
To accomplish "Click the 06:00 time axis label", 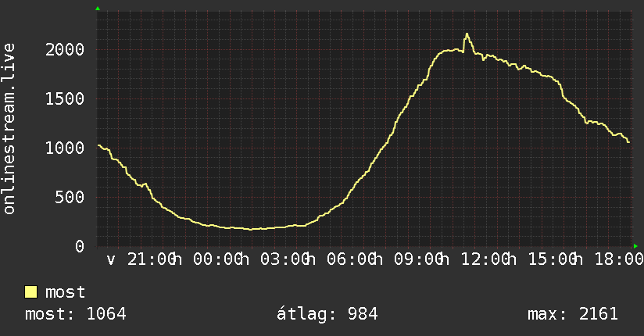I will pos(352,259).
